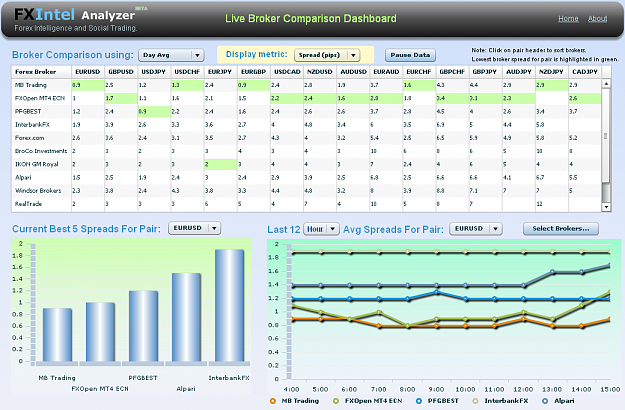
Task: Click IKON GM Royal highlighted EURJPY cell
Action: [220, 164]
